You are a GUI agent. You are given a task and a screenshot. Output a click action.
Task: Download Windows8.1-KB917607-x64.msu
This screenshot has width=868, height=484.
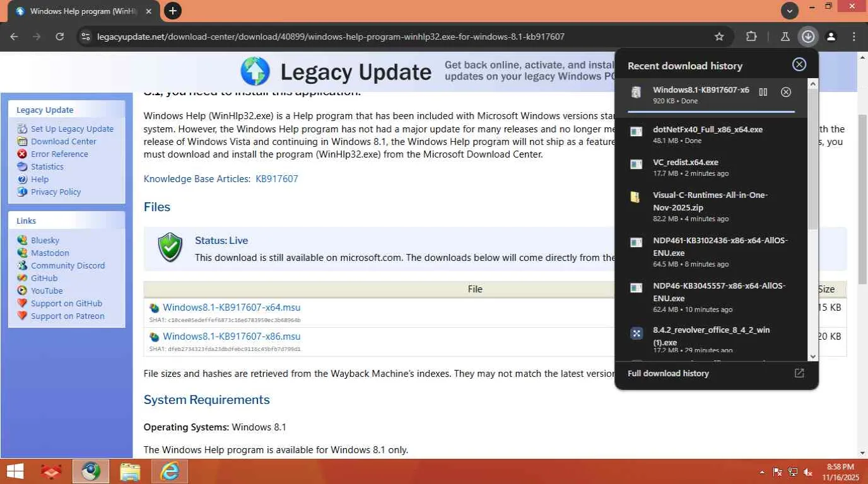click(232, 308)
